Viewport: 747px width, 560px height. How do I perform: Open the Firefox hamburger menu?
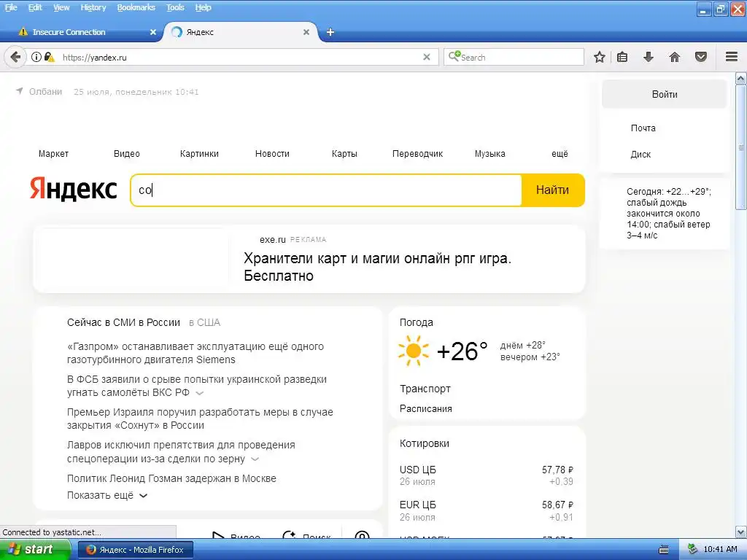pos(732,57)
